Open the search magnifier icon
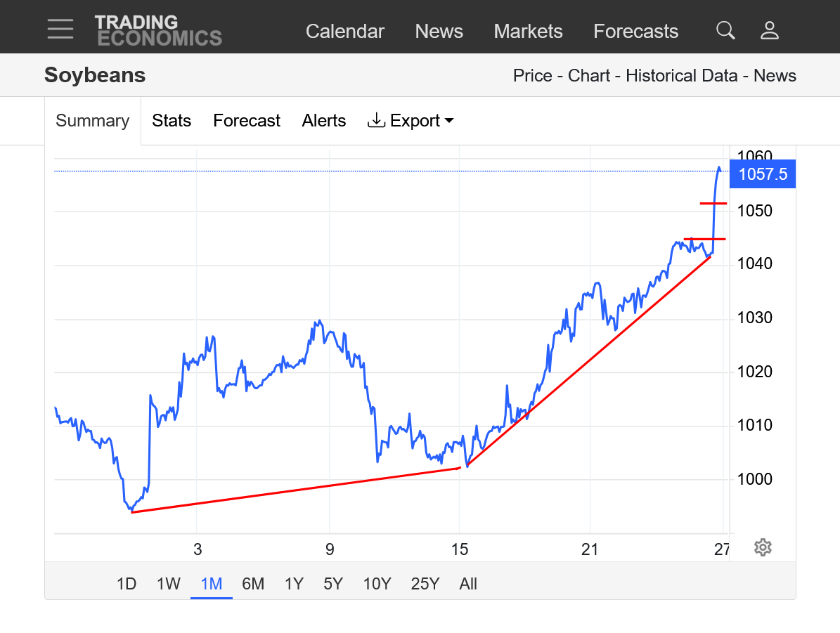The width and height of the screenshot is (840, 633). tap(725, 30)
